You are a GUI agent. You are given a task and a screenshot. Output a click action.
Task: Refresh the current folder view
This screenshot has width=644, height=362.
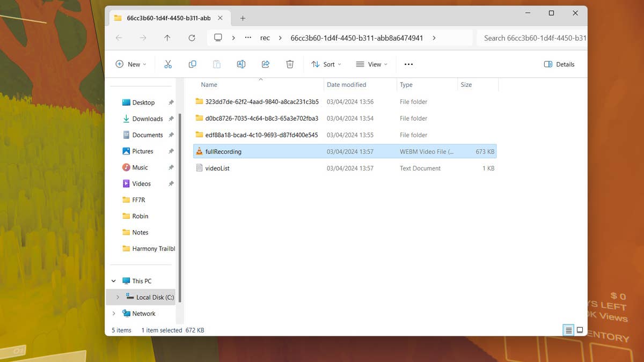192,38
